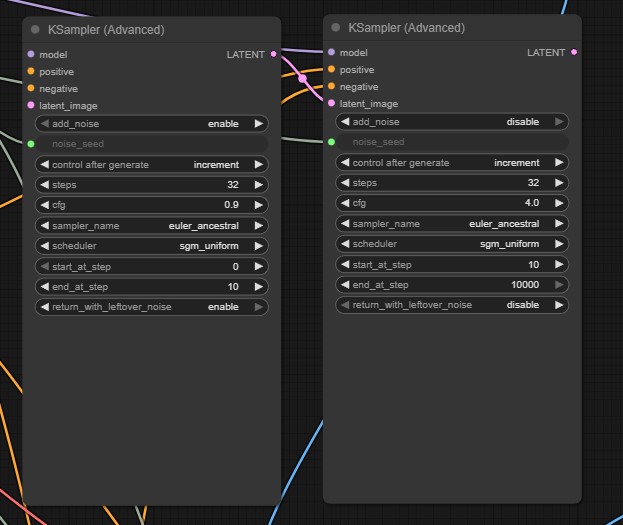The width and height of the screenshot is (623, 525).
Task: Click the left node's model input socket
Action: pyautogui.click(x=31, y=54)
